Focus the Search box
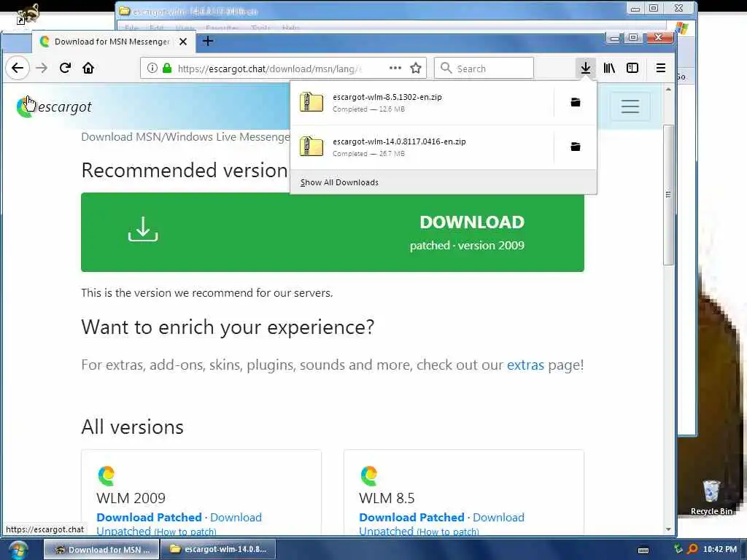 tap(484, 69)
